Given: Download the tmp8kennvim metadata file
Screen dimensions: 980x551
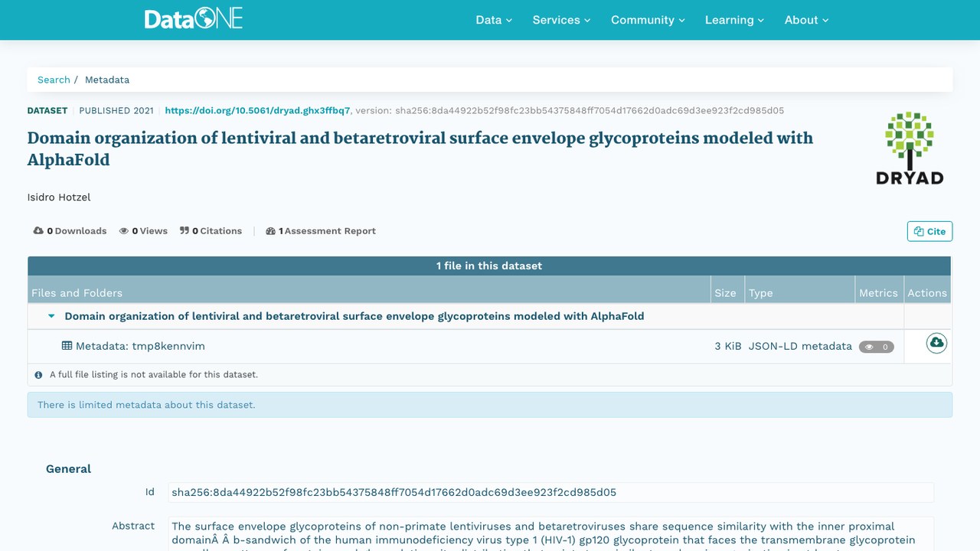Looking at the screenshot, I should coord(936,343).
